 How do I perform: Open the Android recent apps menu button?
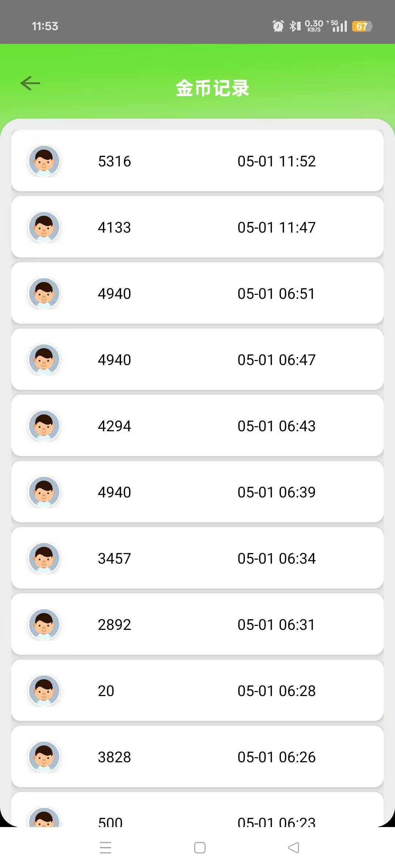click(105, 848)
